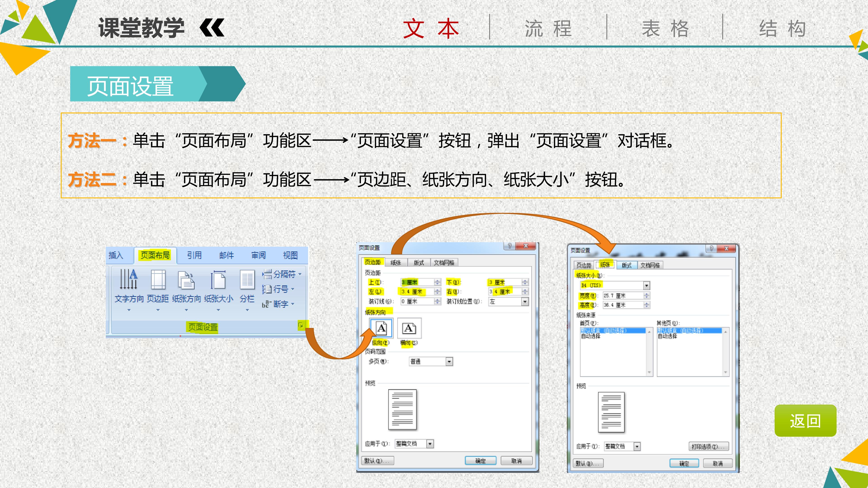Click the green 返回 button
868x488 pixels.
[805, 421]
